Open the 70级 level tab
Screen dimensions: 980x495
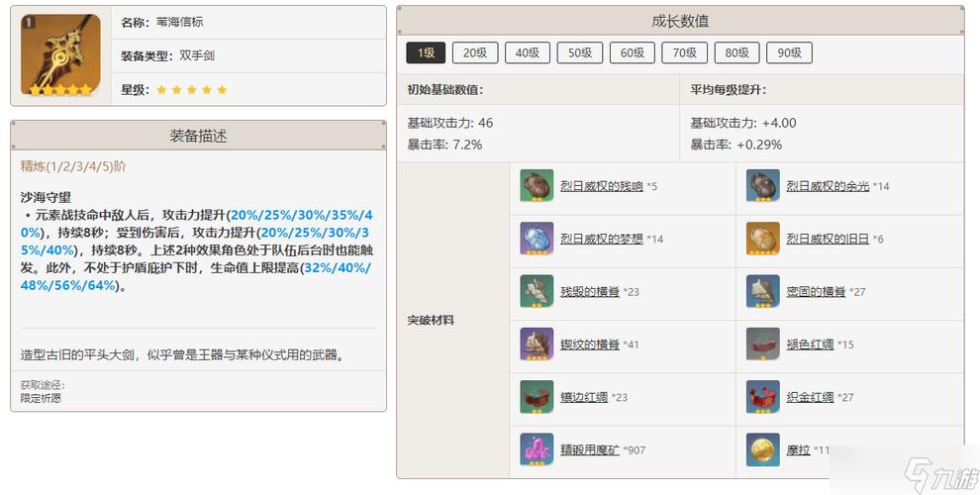coord(684,53)
